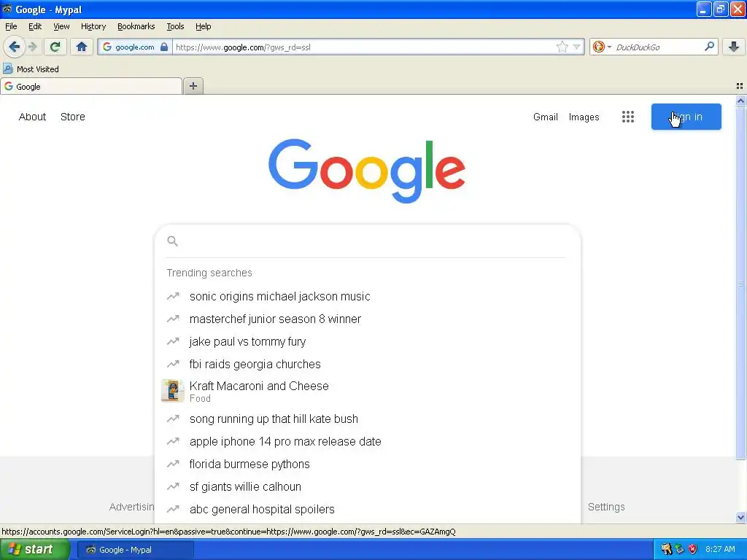747x560 pixels.
Task: Click the Most Visited bookmarks label
Action: point(38,69)
